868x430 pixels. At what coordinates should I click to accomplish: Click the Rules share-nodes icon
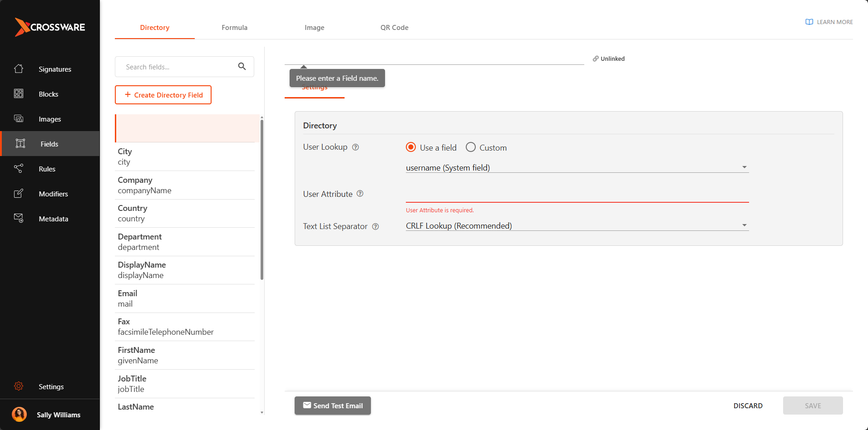pyautogui.click(x=19, y=169)
